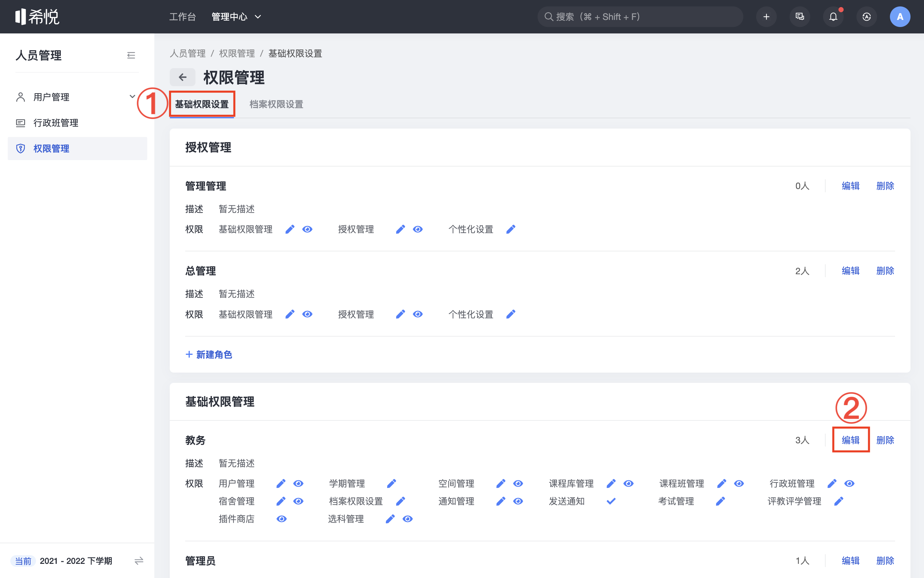The width and height of the screenshot is (924, 578).
Task: Click the back arrow next to 权限管理 title
Action: tap(182, 77)
